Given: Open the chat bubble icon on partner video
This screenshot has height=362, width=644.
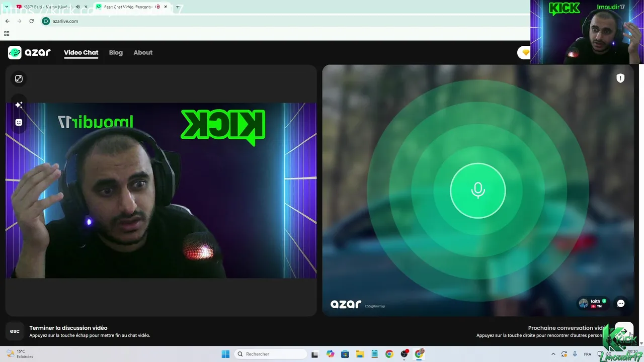Looking at the screenshot, I should click(621, 303).
